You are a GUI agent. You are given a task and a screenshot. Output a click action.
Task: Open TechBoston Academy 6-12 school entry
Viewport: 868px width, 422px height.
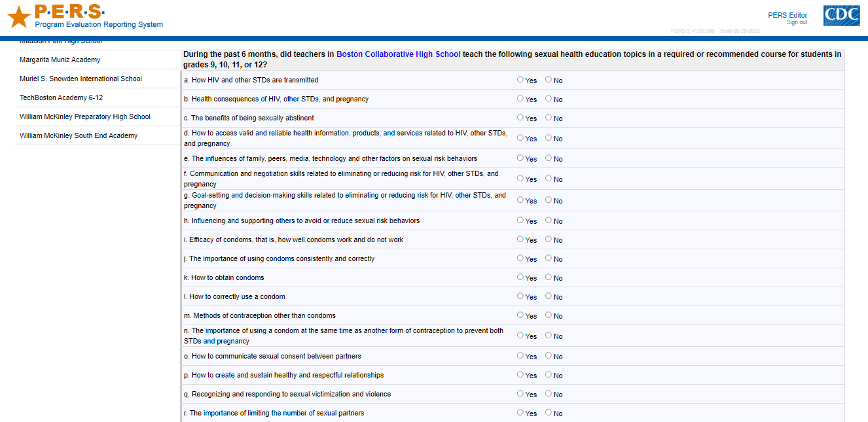click(x=61, y=97)
